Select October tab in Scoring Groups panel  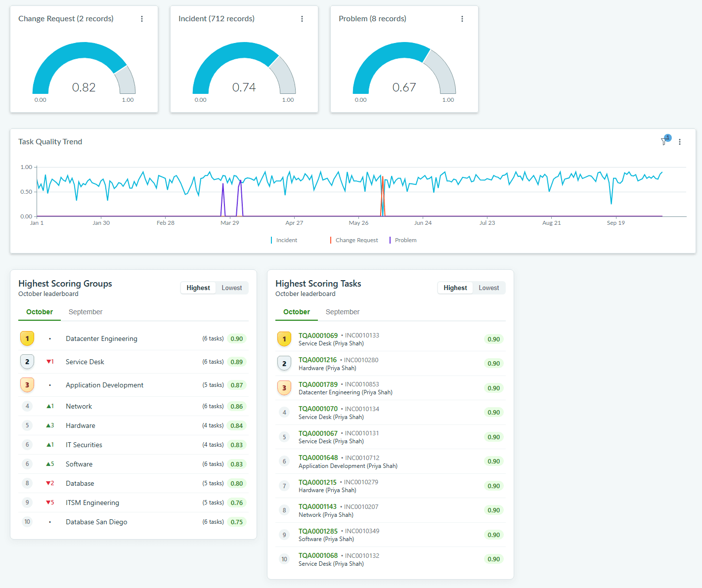pyautogui.click(x=40, y=312)
